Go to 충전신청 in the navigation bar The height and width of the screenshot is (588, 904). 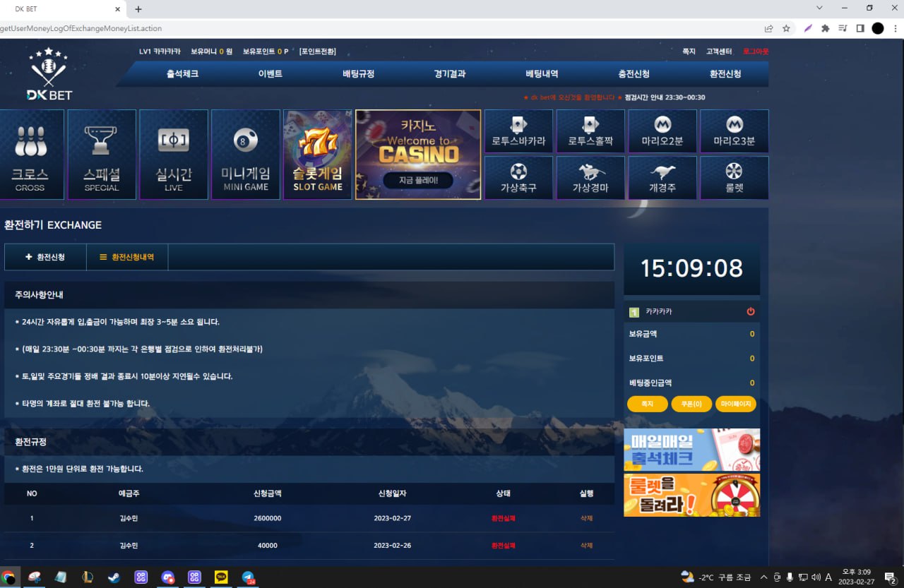coord(634,74)
